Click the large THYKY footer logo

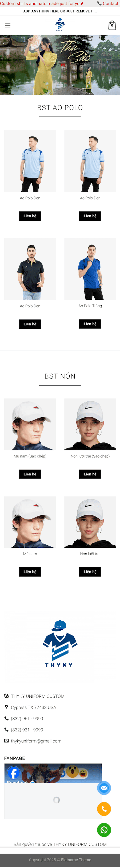(x=60, y=643)
